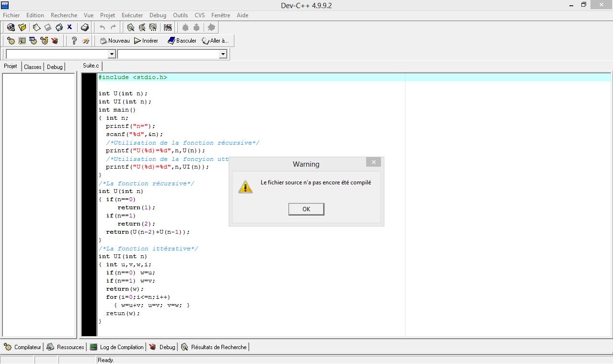The width and height of the screenshot is (613, 364).
Task: Start debugging with the red bug icon
Action: coord(55,41)
